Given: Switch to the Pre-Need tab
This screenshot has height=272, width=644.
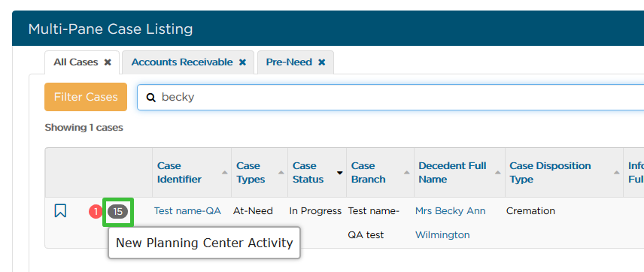Looking at the screenshot, I should coord(289,62).
